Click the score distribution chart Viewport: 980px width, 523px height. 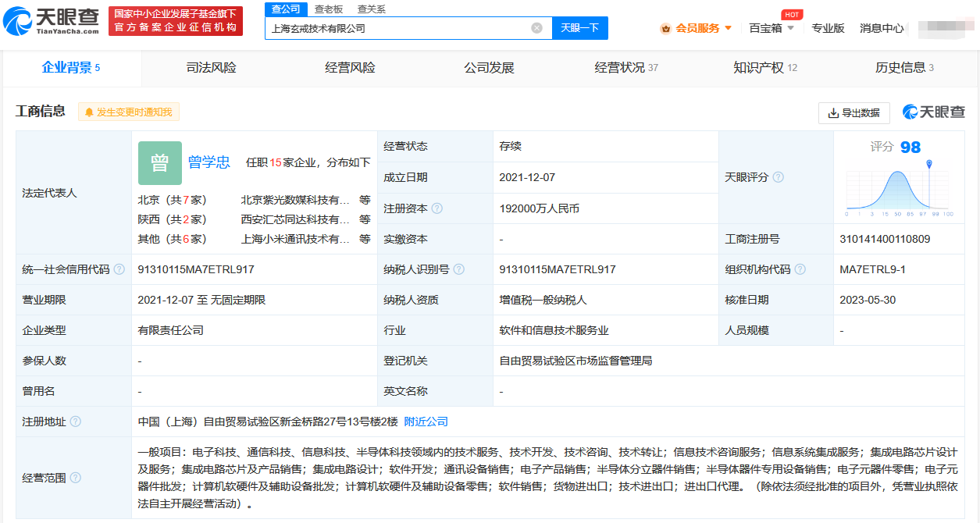click(x=899, y=189)
